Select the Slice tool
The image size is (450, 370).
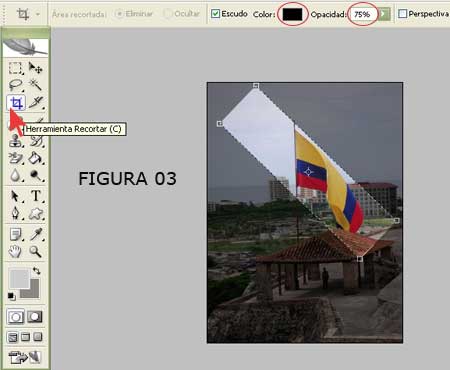[36, 103]
